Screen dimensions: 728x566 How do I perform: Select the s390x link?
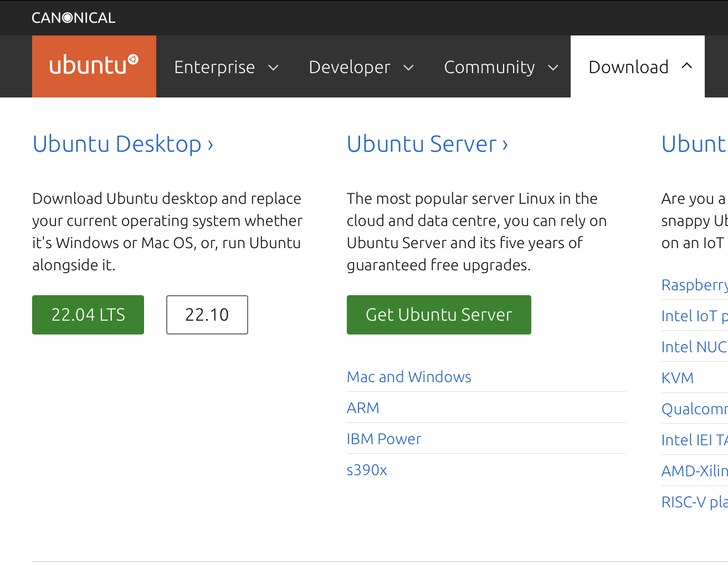[367, 470]
